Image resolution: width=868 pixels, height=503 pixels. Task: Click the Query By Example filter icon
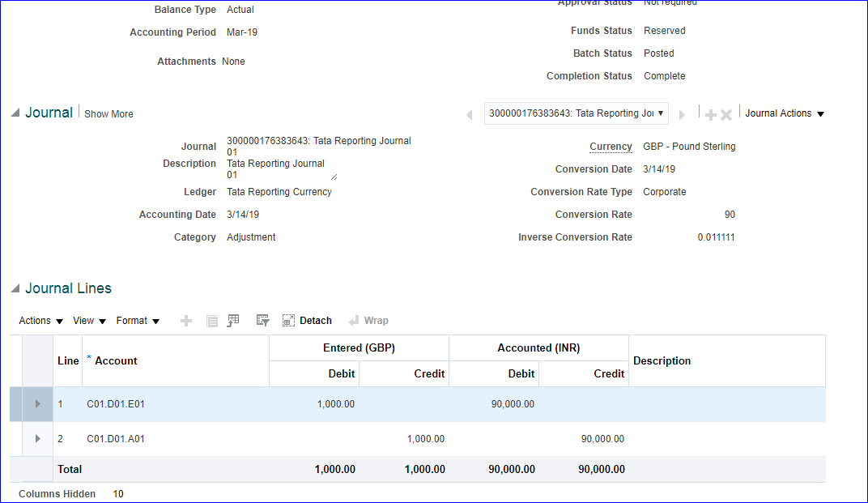point(262,321)
